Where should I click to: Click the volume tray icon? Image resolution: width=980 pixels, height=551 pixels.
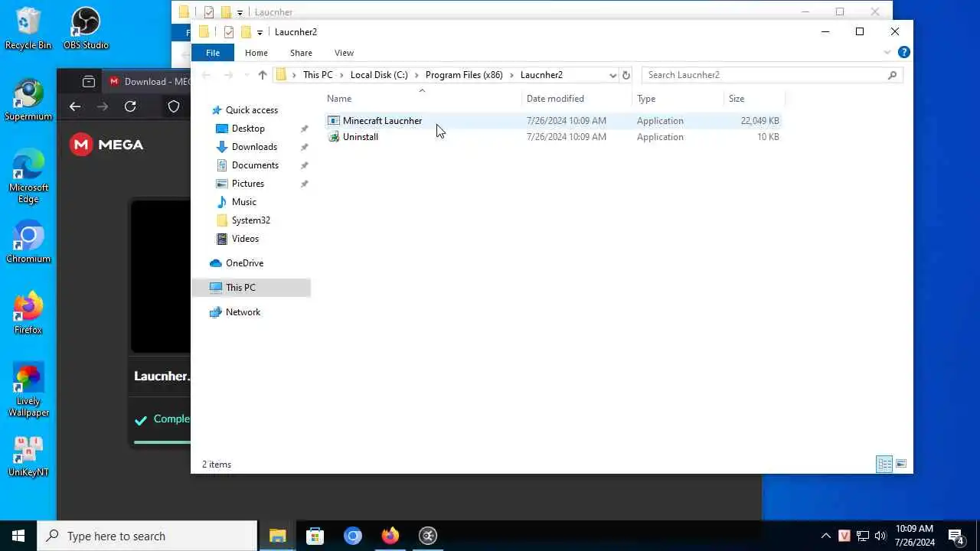[880, 536]
